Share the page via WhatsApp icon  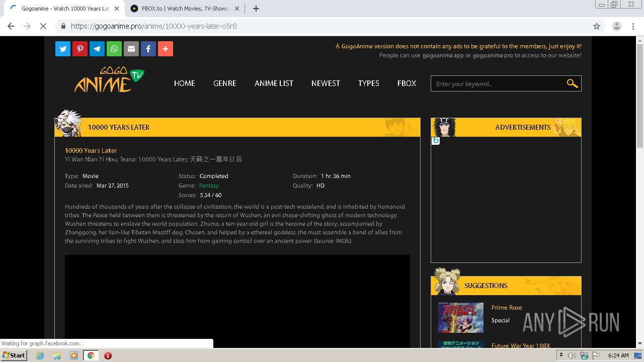(x=114, y=49)
